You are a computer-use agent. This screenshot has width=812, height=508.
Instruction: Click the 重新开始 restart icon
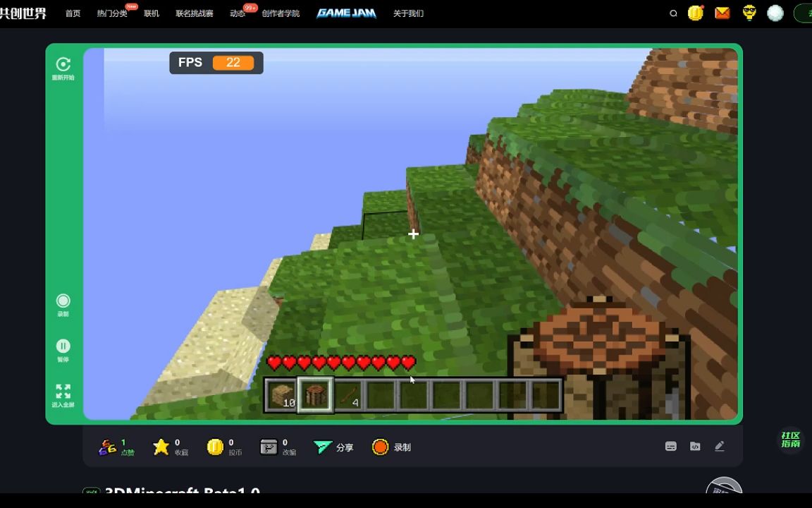click(x=63, y=64)
